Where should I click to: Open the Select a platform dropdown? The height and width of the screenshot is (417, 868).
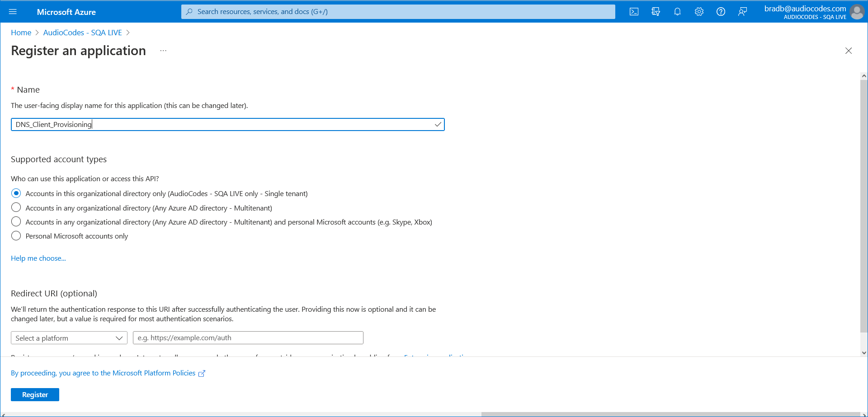point(69,337)
